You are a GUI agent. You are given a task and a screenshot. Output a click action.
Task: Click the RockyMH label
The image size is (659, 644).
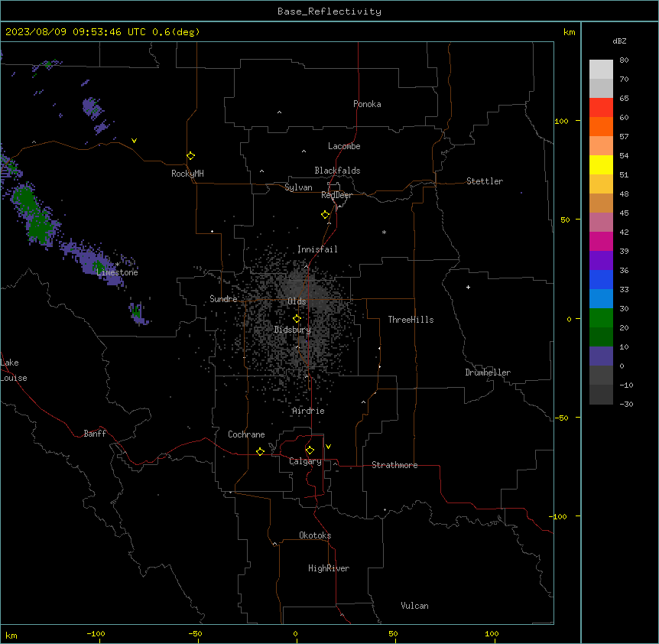(187, 174)
